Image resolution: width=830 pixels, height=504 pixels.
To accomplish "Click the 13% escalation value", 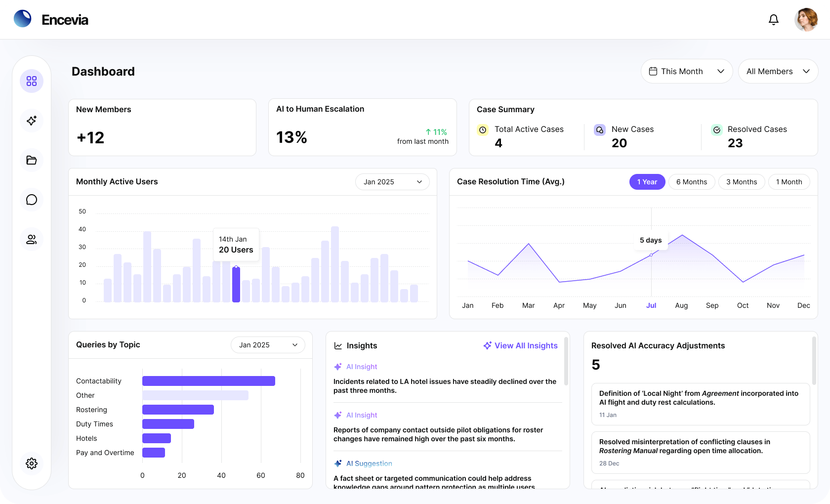I will [x=291, y=137].
